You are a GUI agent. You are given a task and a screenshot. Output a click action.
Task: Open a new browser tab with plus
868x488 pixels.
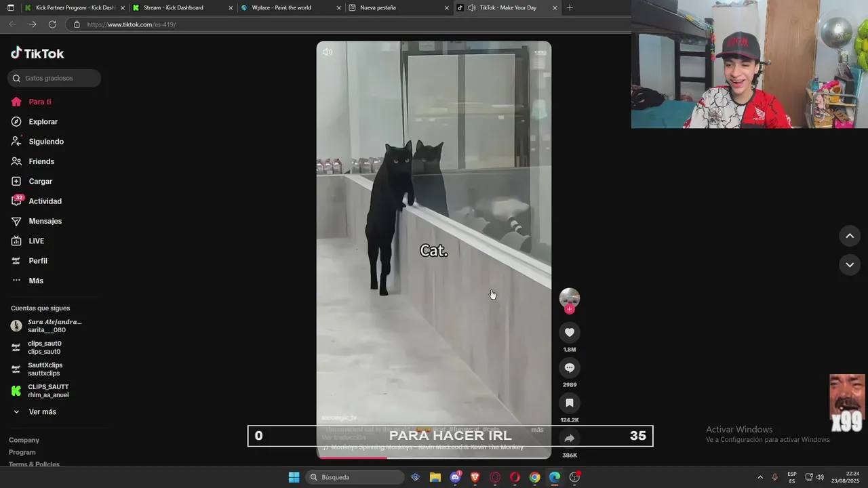click(570, 7)
